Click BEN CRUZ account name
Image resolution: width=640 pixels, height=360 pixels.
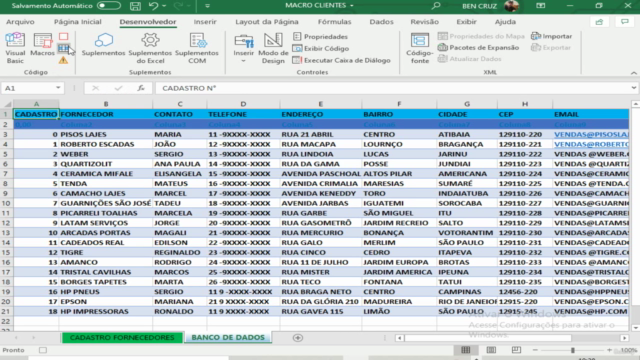coord(479,6)
